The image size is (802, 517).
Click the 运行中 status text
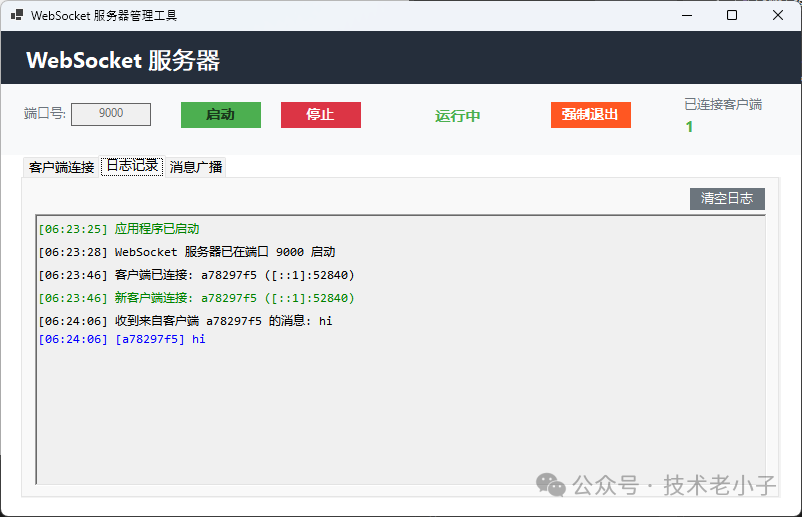(x=457, y=115)
